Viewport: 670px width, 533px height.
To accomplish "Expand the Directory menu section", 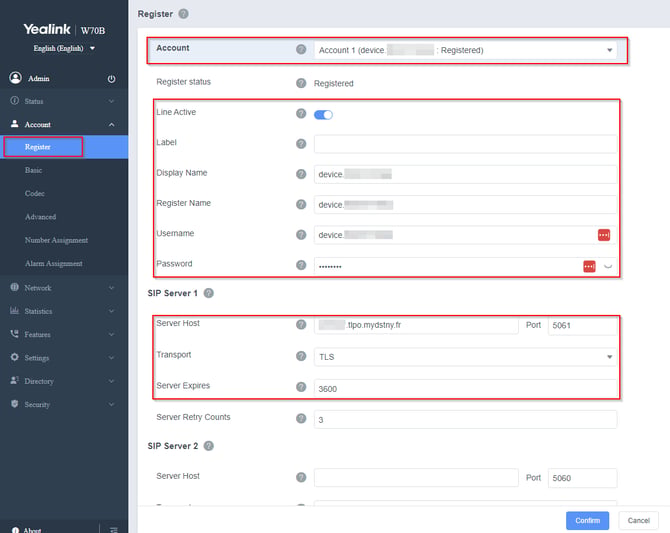I will tap(63, 381).
